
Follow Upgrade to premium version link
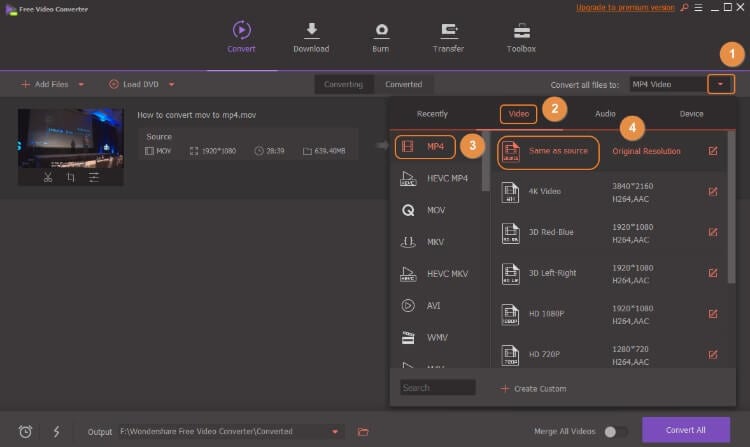(x=625, y=8)
